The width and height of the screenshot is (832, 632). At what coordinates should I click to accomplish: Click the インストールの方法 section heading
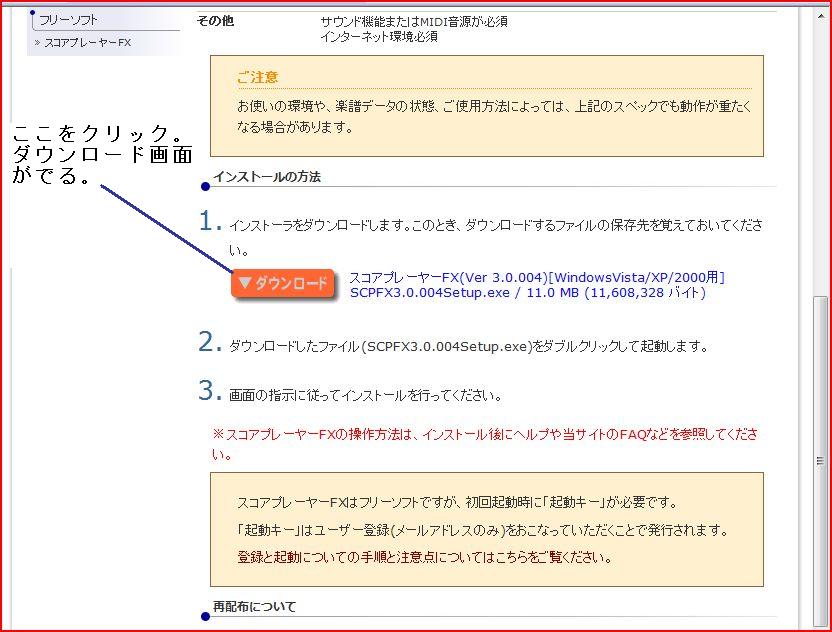point(267,177)
